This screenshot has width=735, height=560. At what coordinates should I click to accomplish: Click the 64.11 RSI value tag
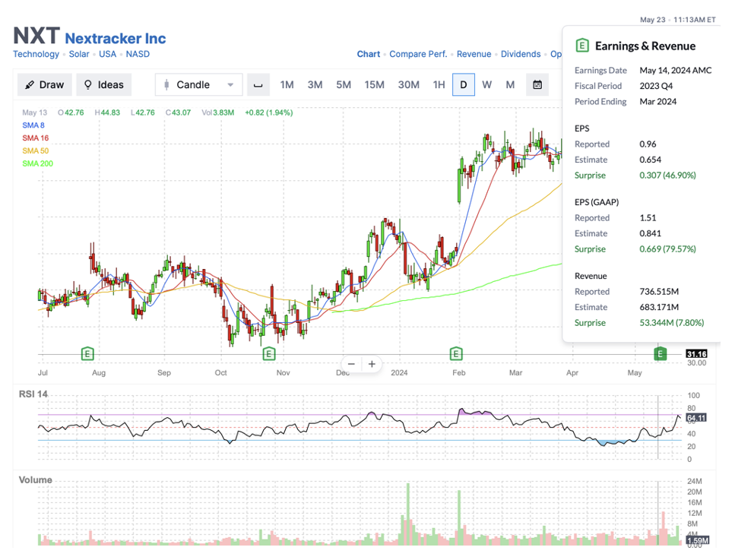696,418
